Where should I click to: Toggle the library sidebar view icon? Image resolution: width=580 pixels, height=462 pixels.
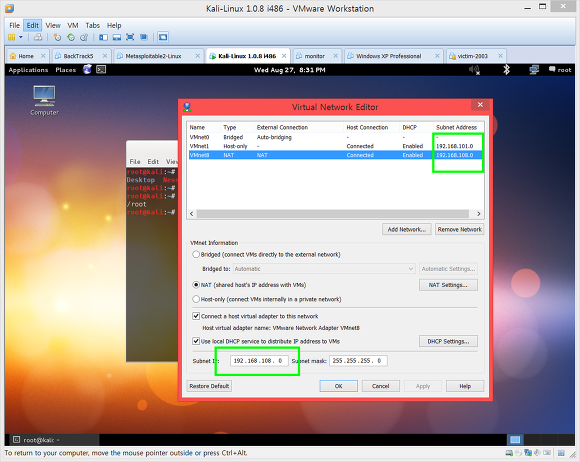tap(104, 37)
